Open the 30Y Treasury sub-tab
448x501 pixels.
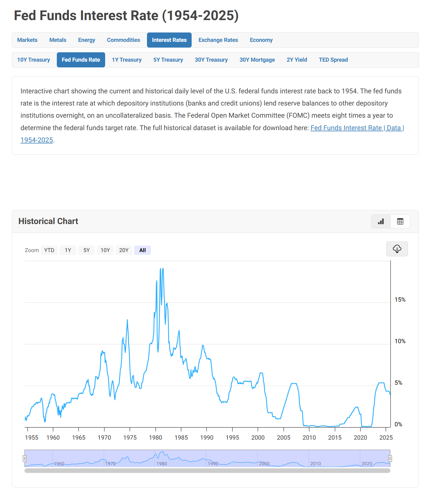[211, 60]
